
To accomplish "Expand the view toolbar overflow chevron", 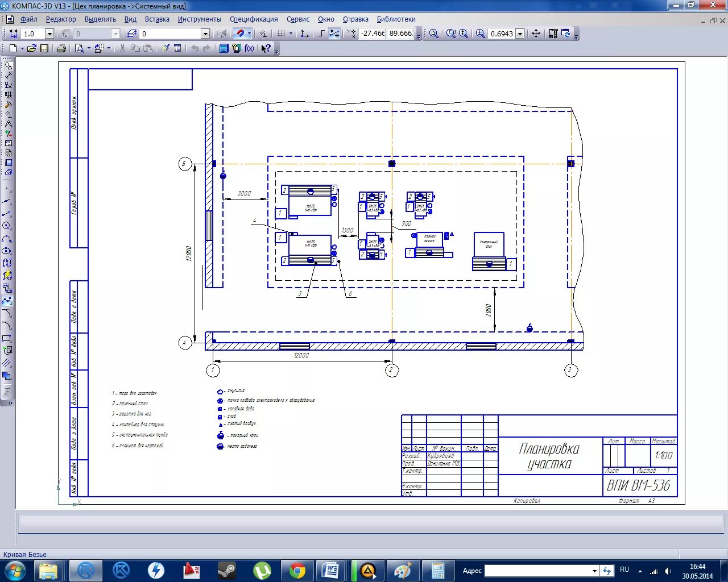I will click(x=577, y=35).
